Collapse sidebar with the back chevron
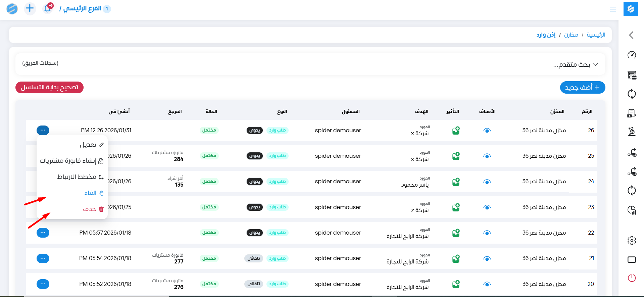This screenshot has height=297, width=644. [631, 35]
